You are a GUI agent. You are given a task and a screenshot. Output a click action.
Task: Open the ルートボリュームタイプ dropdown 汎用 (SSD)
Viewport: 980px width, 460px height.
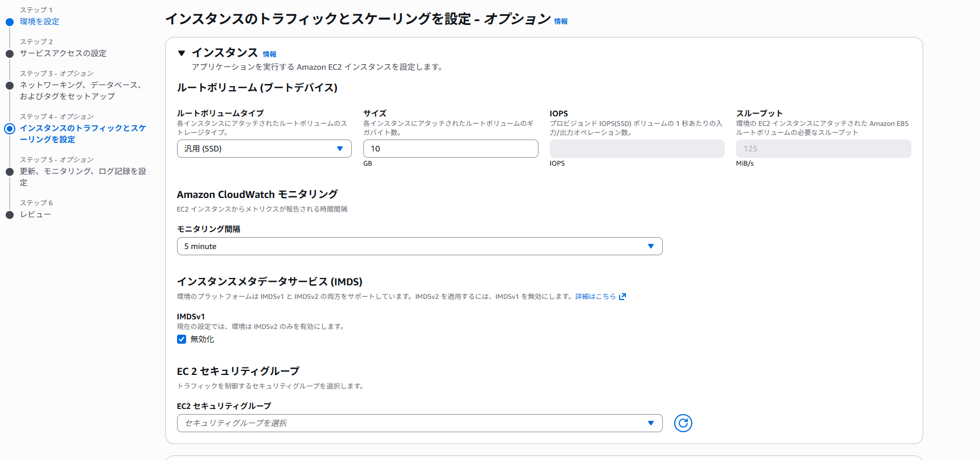click(x=264, y=149)
